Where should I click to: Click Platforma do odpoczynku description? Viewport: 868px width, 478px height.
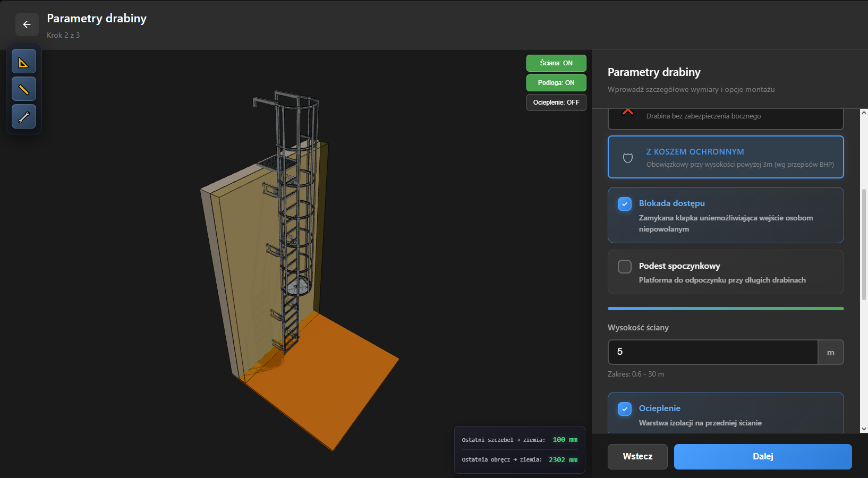click(x=722, y=280)
